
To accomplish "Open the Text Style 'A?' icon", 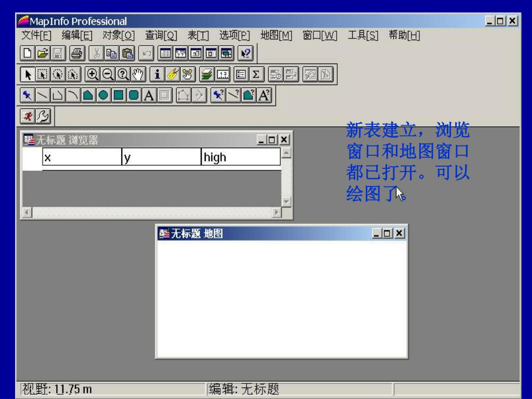I will pos(264,96).
